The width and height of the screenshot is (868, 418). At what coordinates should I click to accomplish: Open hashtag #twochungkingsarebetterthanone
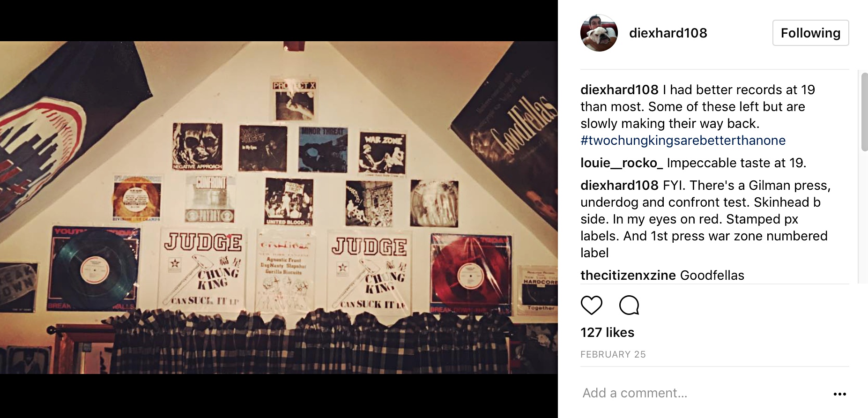pos(683,140)
